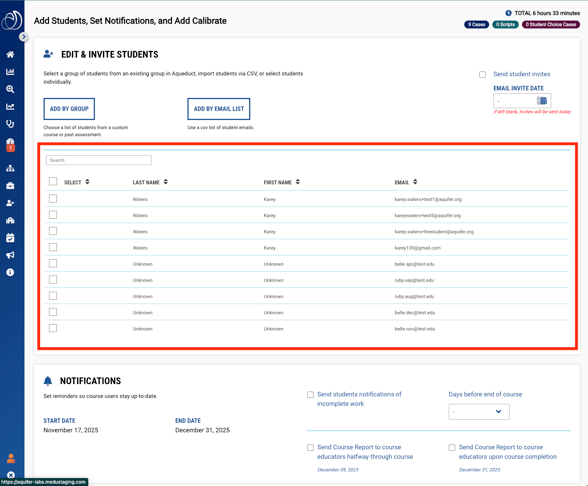The height and width of the screenshot is (486, 588).
Task: Click email karey139@gmail.com in table
Action: click(x=417, y=248)
